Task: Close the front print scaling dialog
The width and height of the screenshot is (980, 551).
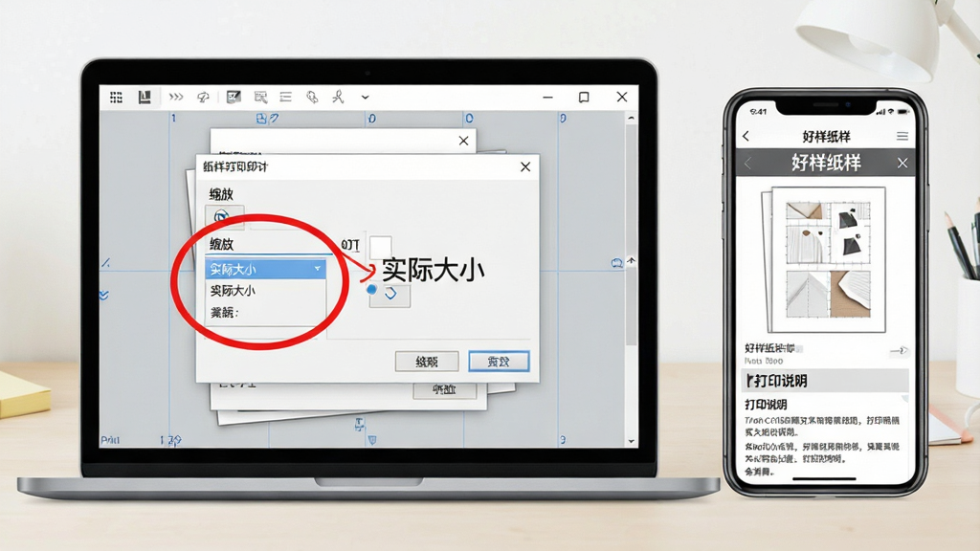Action: (x=525, y=166)
